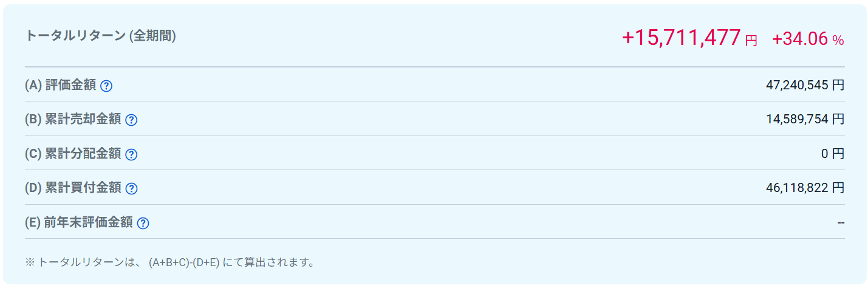Click the +15,711,477 円 total return amount
Viewport: 868px width, 288px height.
[x=689, y=38]
